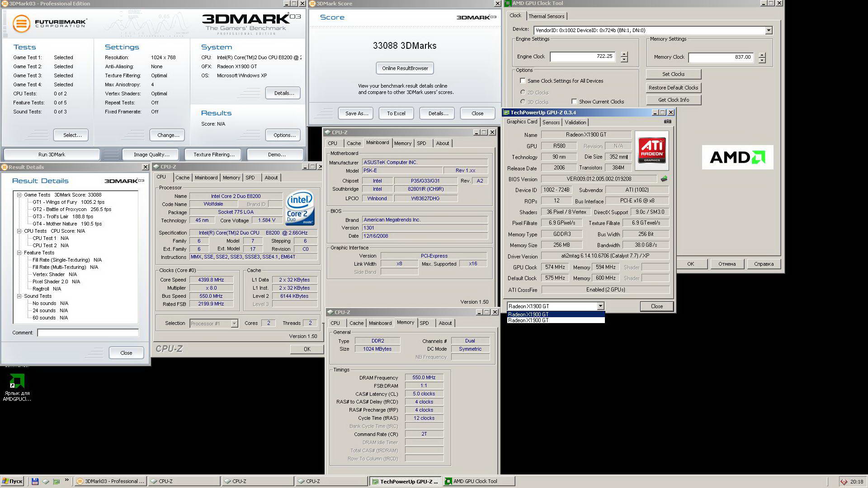
Task: Click Result Details window title icon
Action: click(5, 167)
